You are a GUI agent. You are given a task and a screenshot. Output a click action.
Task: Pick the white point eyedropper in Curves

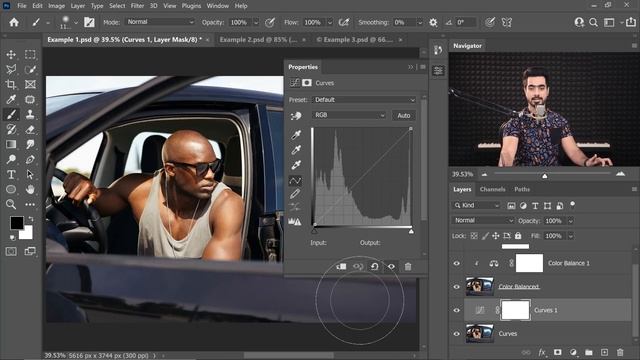pos(296,165)
